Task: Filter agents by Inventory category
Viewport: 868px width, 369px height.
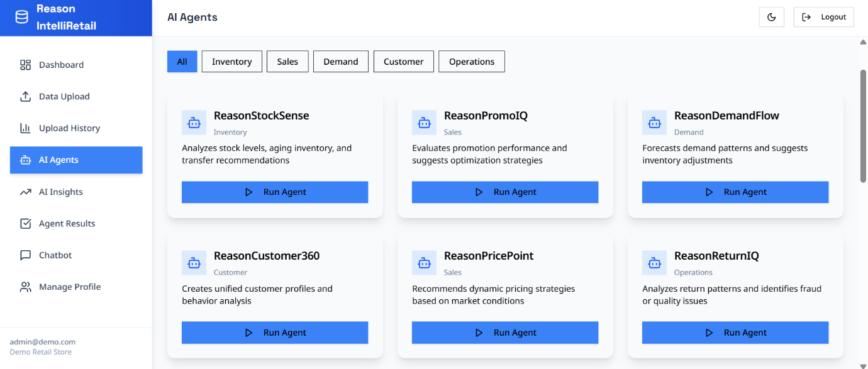Action: tap(231, 62)
